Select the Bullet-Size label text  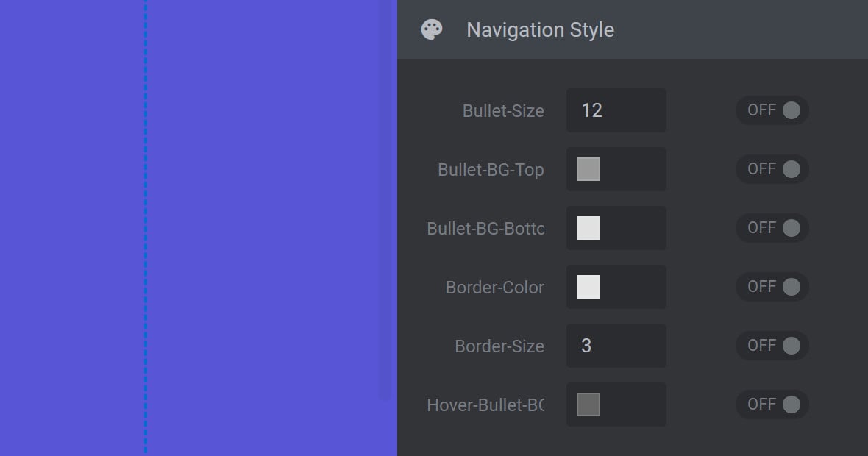503,110
